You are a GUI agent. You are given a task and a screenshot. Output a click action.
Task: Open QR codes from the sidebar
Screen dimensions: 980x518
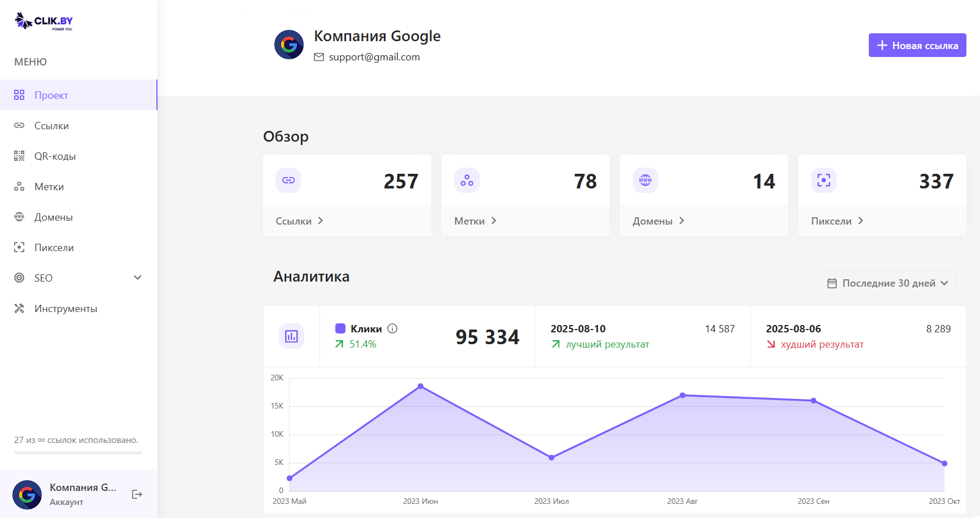point(55,156)
